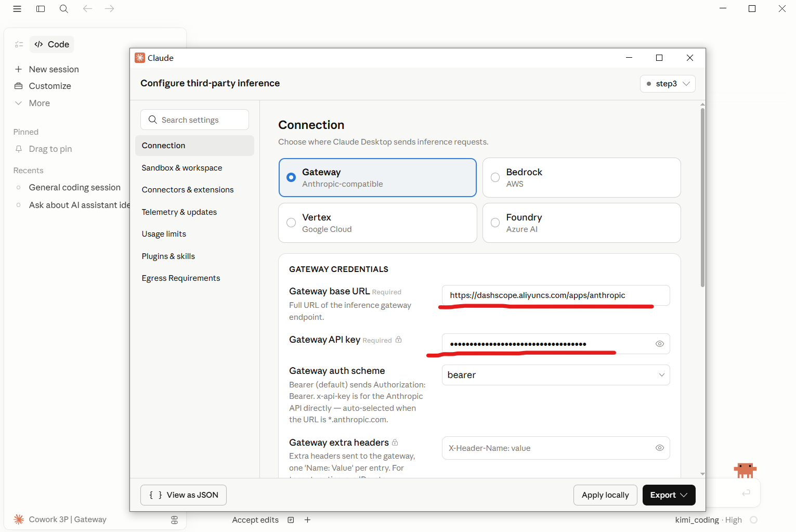The height and width of the screenshot is (532, 796).
Task: Open Connectors & extensions settings
Action: pyautogui.click(x=188, y=190)
